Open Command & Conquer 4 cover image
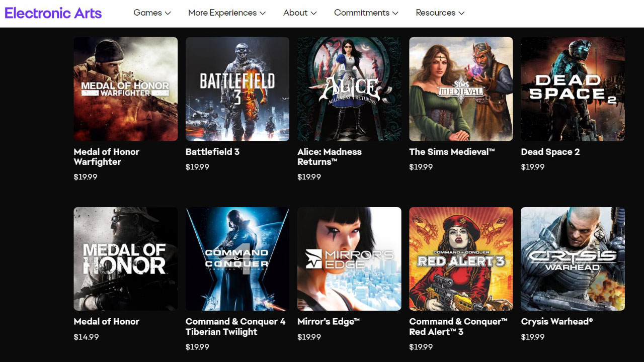644x362 pixels. tap(237, 259)
